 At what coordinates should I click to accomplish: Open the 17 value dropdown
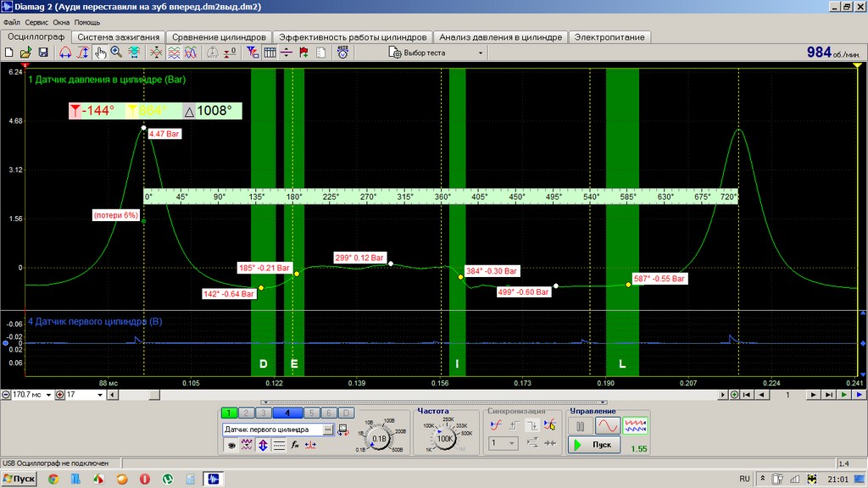pyautogui.click(x=100, y=395)
